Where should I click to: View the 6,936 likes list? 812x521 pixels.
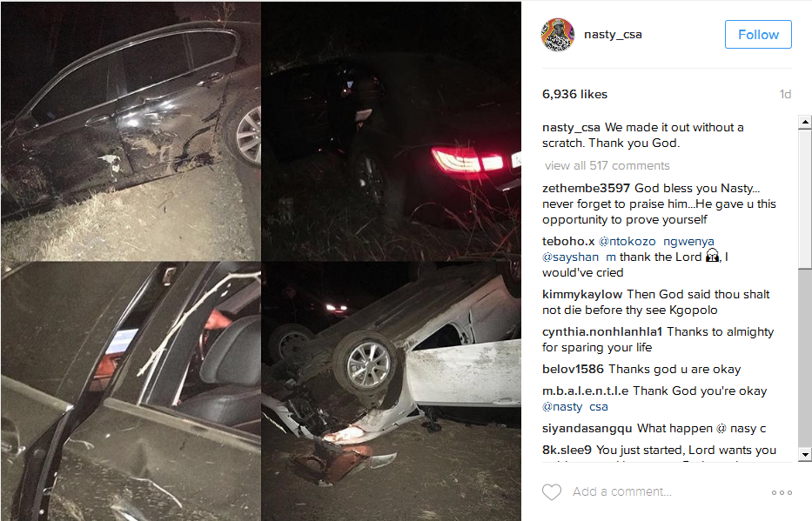574,94
